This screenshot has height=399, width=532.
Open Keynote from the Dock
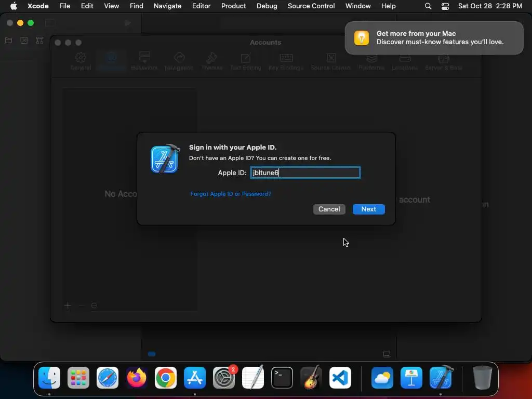click(411, 378)
